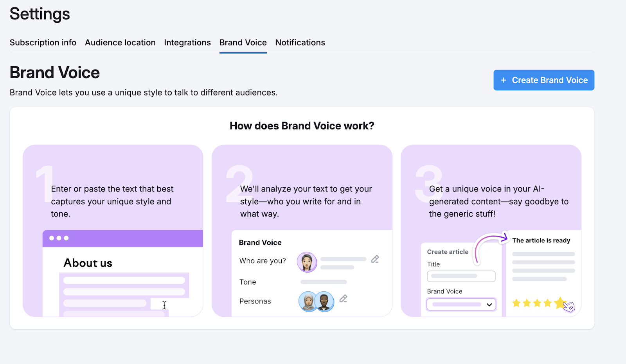The height and width of the screenshot is (364, 626).
Task: Click the bearded man persona avatar
Action: click(324, 301)
